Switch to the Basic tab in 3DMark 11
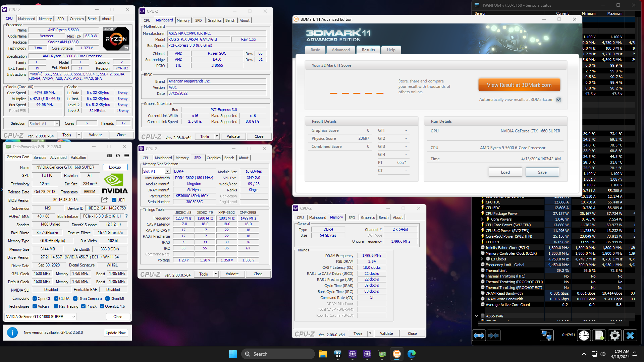Screen dimensions: 644x362 [315, 50]
